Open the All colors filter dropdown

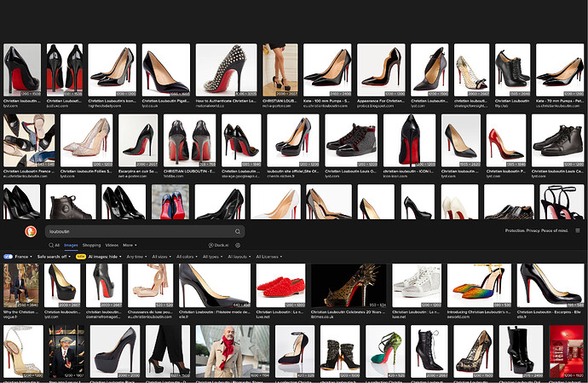(187, 256)
